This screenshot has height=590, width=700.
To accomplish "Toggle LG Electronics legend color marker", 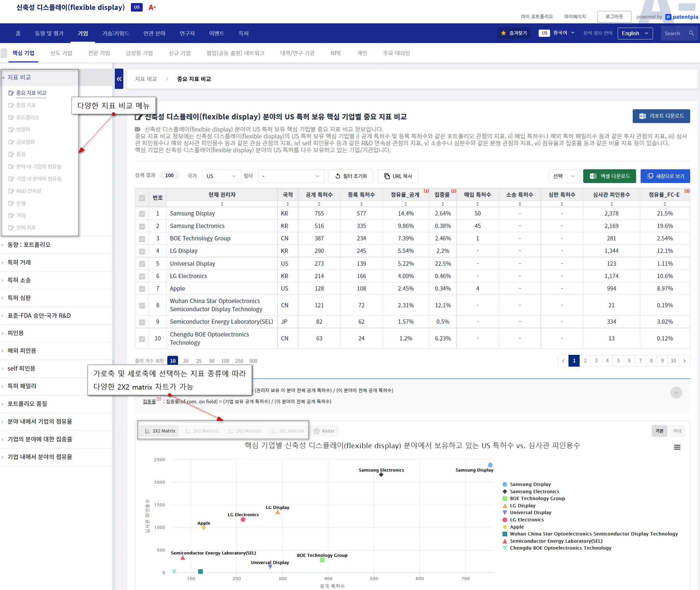I will pyautogui.click(x=504, y=520).
